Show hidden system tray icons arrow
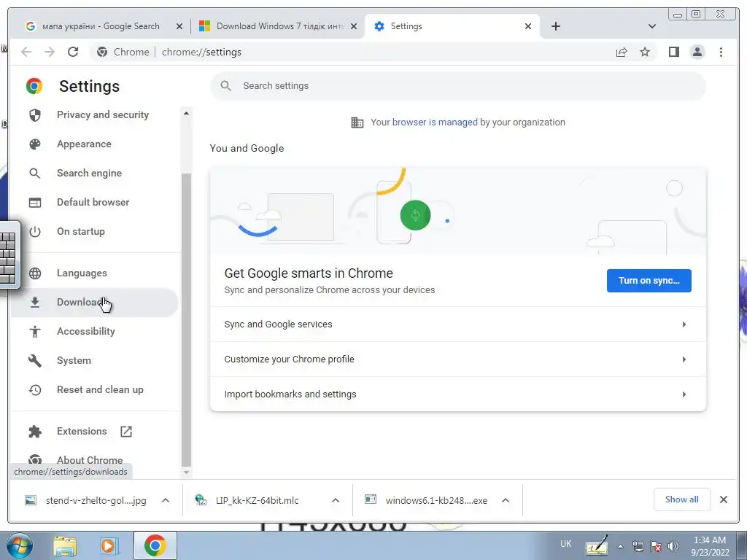 pyautogui.click(x=620, y=546)
